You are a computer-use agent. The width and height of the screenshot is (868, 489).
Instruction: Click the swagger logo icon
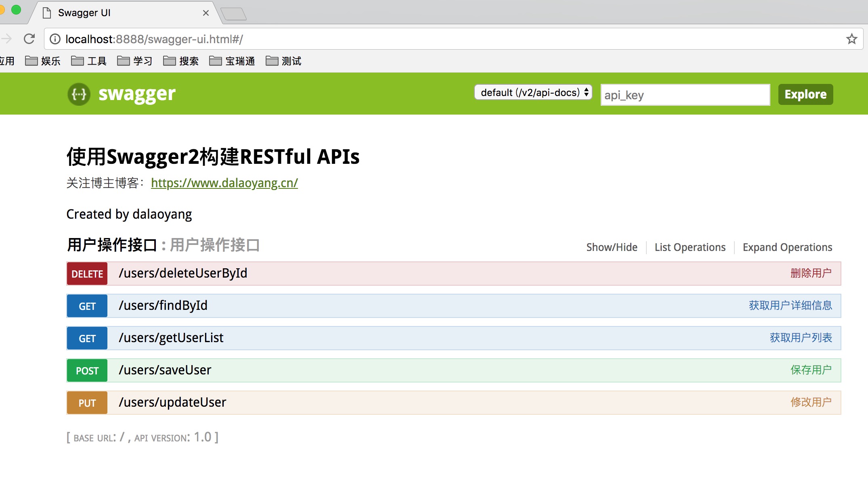coord(79,94)
